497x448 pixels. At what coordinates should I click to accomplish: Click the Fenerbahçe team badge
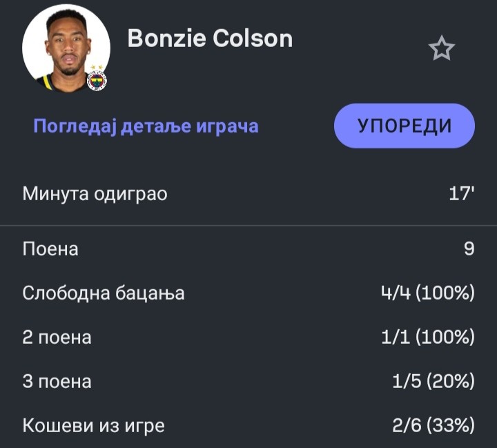pyautogui.click(x=97, y=81)
